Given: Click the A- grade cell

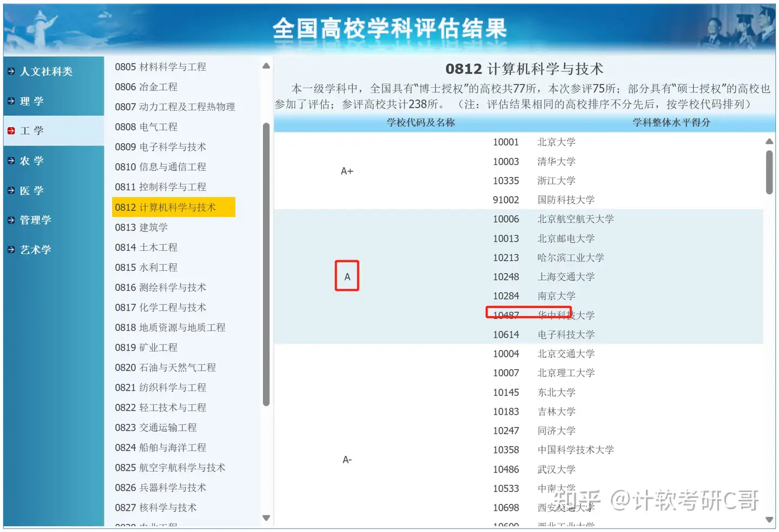Looking at the screenshot, I should pos(347,460).
